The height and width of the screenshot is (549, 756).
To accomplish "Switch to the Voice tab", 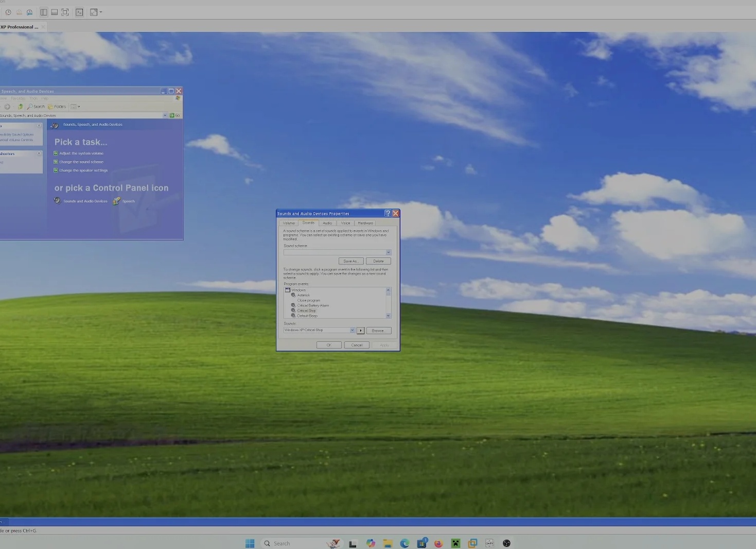I will tap(345, 223).
